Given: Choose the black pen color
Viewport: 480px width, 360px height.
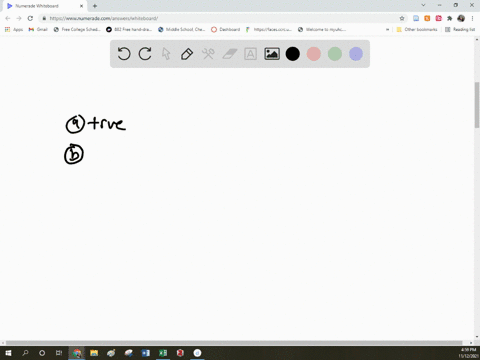Looking at the screenshot, I should 293,54.
